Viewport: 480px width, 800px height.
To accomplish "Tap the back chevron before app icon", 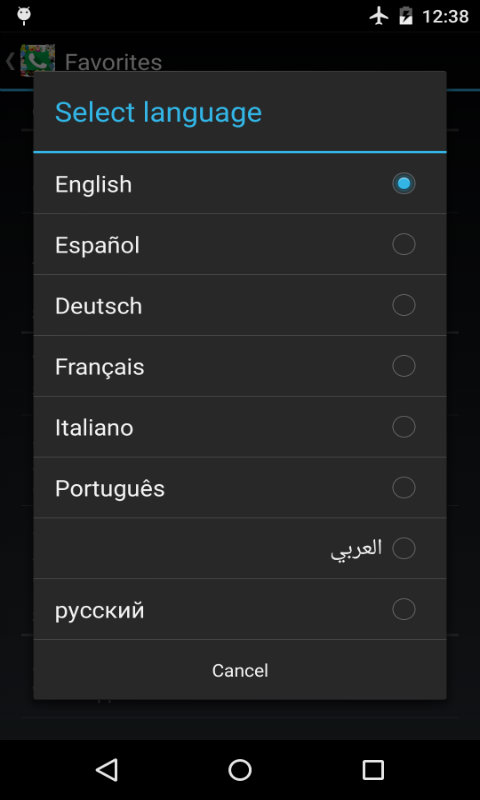I will click(x=10, y=61).
